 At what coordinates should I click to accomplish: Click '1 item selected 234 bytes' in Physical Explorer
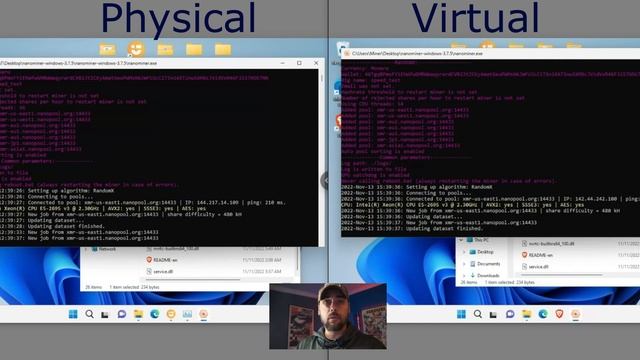click(x=134, y=287)
